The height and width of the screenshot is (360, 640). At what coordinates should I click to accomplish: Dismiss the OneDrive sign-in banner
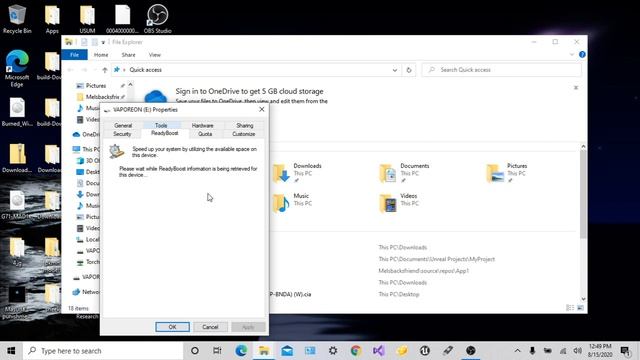[x=576, y=88]
